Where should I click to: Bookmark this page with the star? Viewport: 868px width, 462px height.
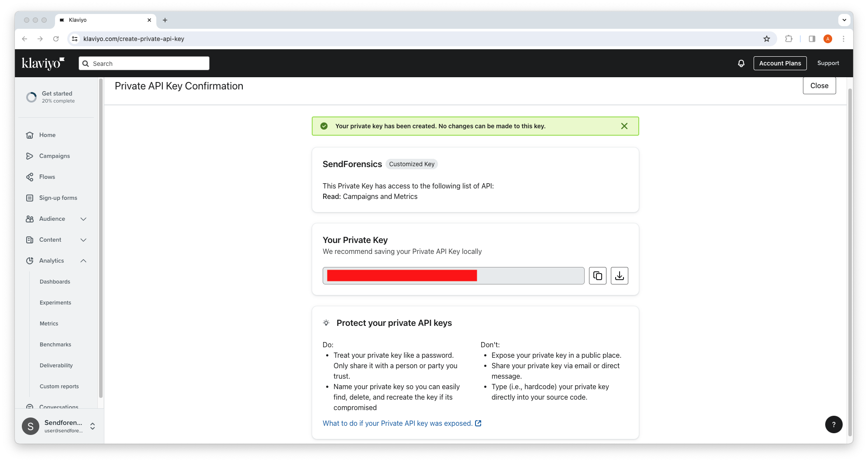click(x=767, y=39)
